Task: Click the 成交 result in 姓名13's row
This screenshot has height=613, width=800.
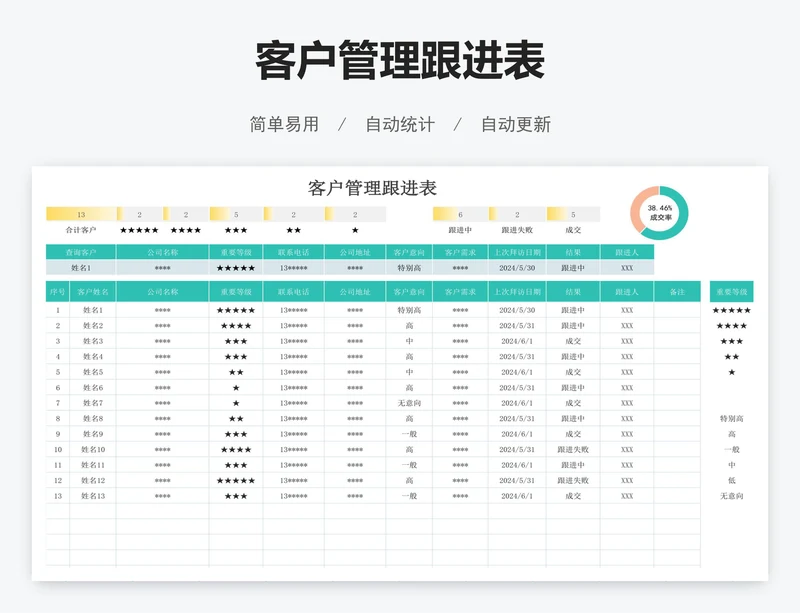Action: pyautogui.click(x=573, y=496)
